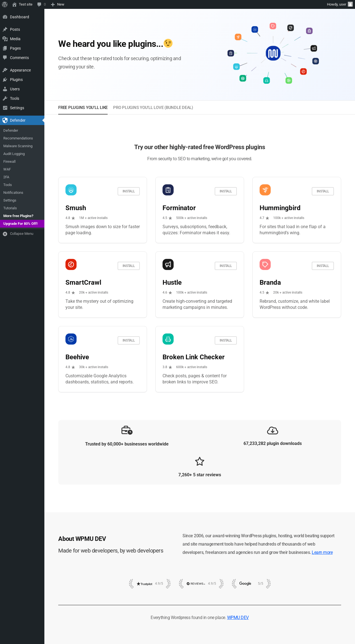Follow the Learn more link
The height and width of the screenshot is (644, 355).
322,552
